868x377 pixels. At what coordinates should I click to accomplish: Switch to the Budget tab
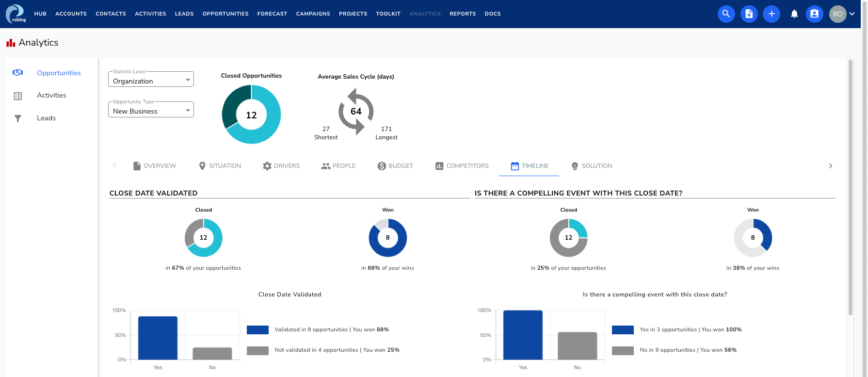click(395, 166)
